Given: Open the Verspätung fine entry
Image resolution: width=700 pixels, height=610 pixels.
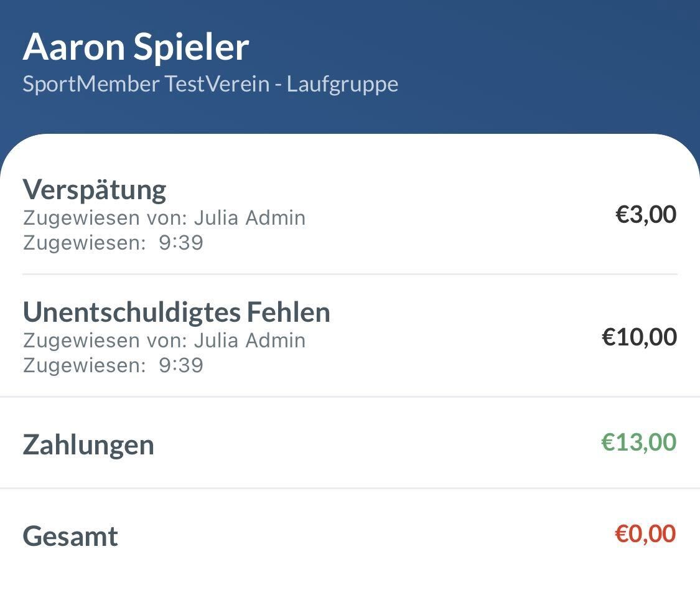Looking at the screenshot, I should point(95,189).
